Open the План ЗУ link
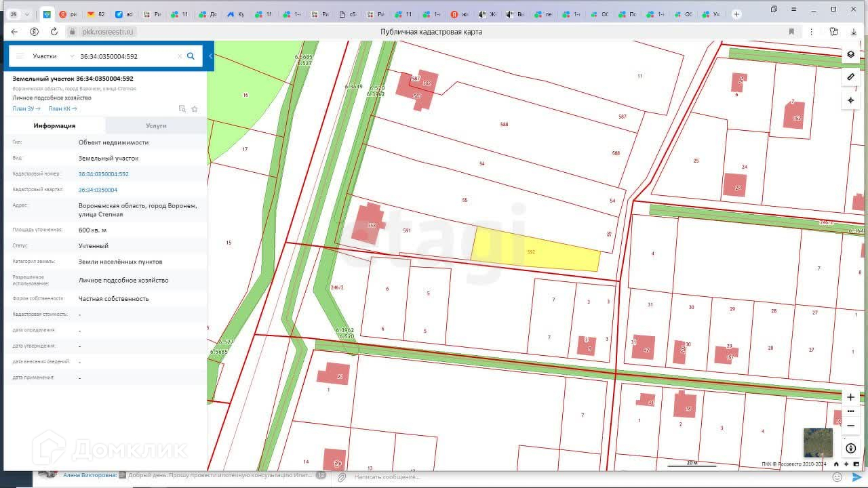This screenshot has width=868, height=488. (x=26, y=108)
